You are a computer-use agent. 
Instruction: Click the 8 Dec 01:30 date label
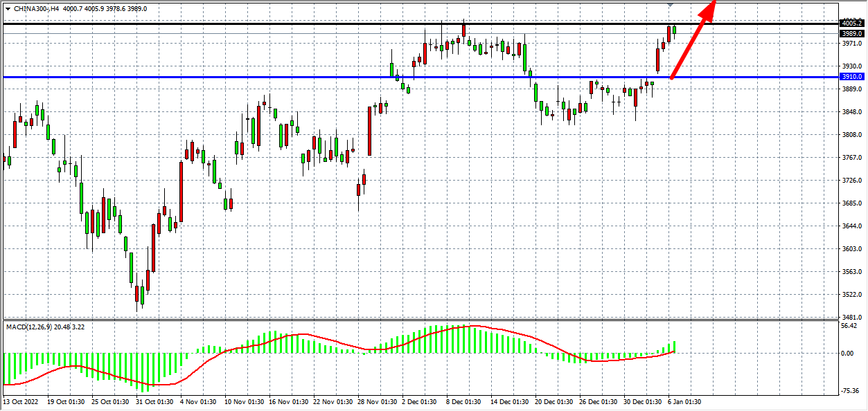[x=463, y=401]
